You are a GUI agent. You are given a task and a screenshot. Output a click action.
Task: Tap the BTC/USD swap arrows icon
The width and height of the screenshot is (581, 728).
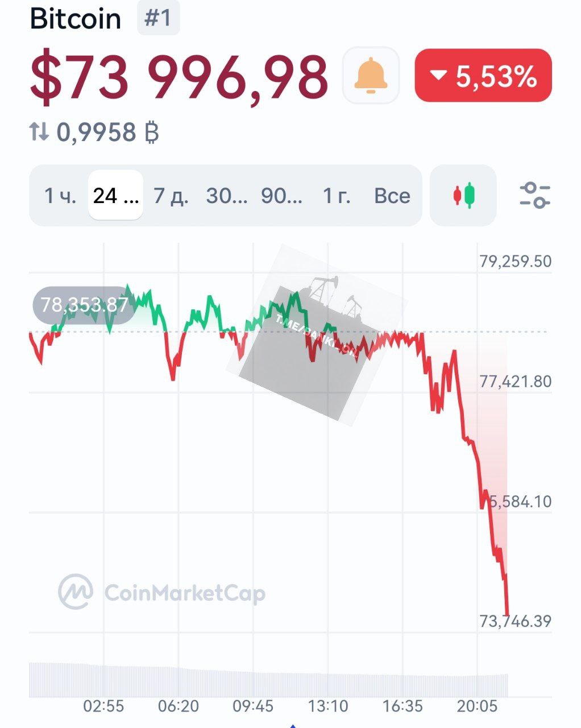tap(39, 132)
